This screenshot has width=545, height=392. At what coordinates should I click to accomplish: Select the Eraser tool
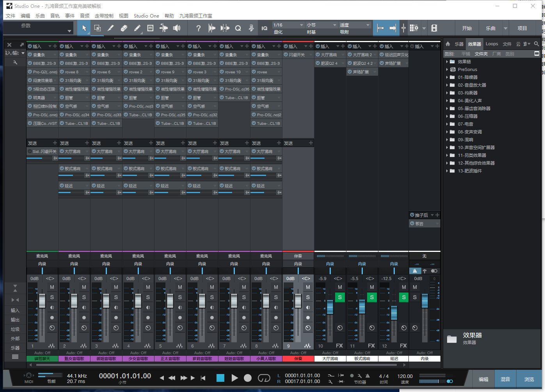[x=124, y=28]
